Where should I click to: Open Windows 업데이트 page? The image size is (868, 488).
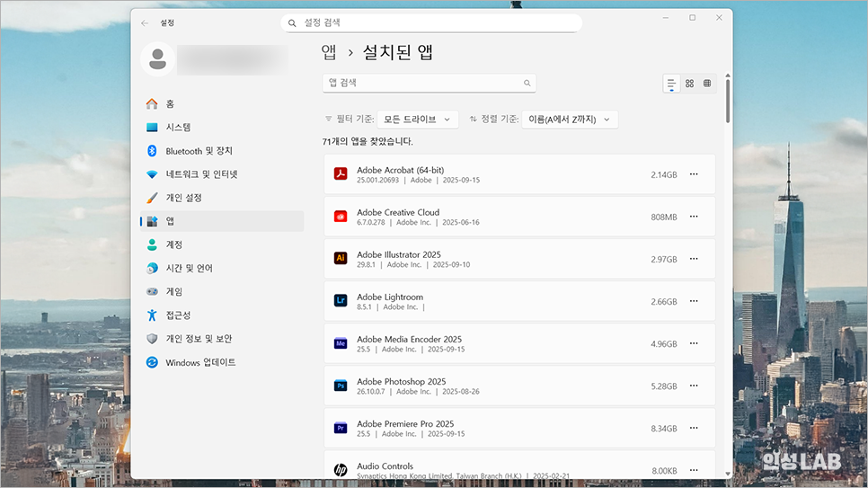(x=222, y=362)
